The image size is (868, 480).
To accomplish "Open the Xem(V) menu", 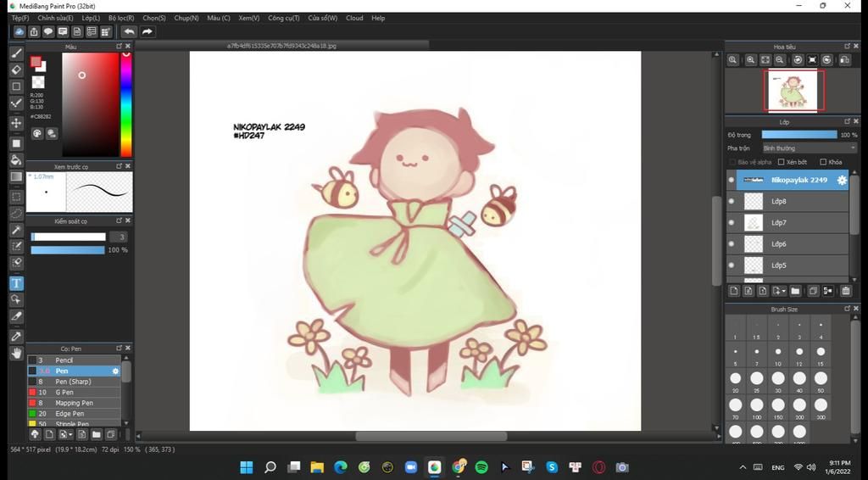I will [x=248, y=18].
